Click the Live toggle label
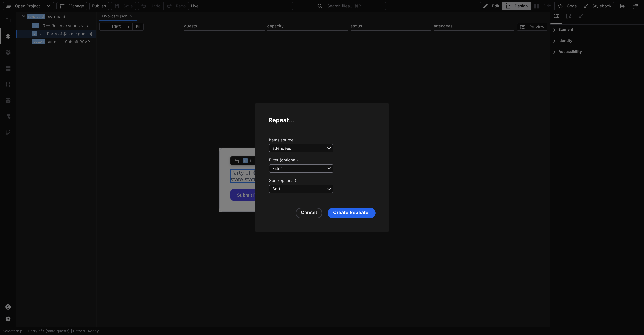 click(195, 6)
